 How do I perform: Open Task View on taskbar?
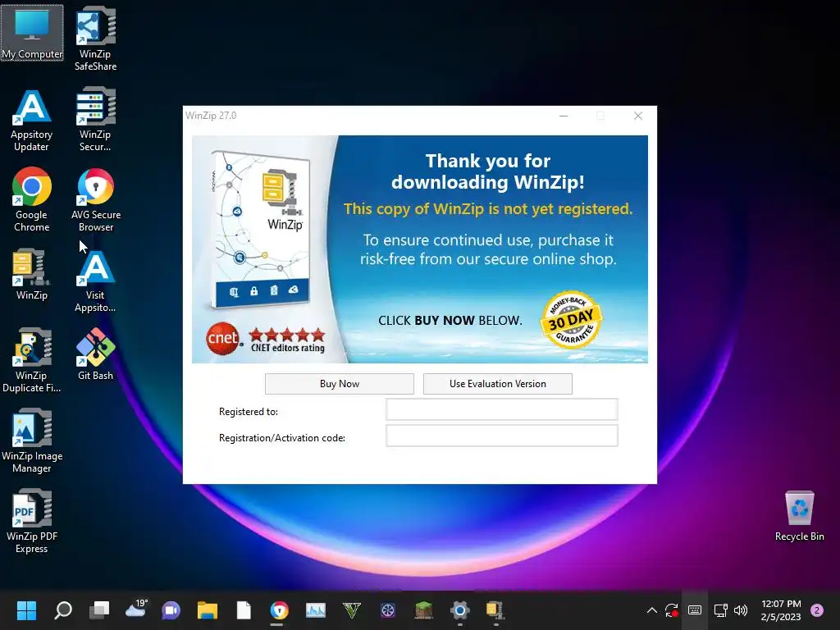pyautogui.click(x=99, y=610)
